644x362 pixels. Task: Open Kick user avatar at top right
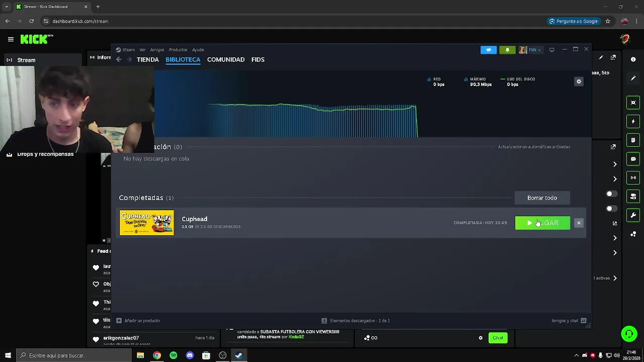coord(625,39)
